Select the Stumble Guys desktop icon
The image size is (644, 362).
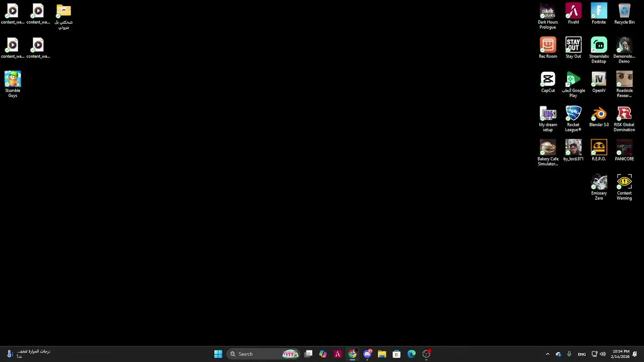13,84
